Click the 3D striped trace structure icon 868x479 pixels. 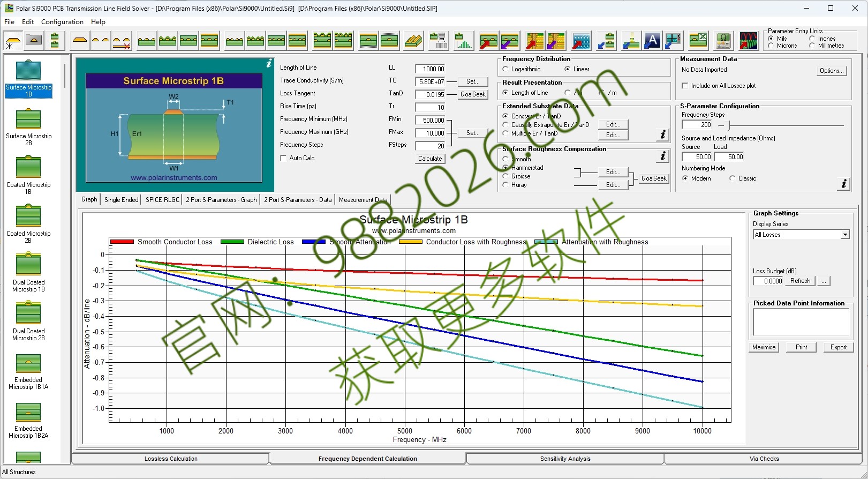(413, 41)
